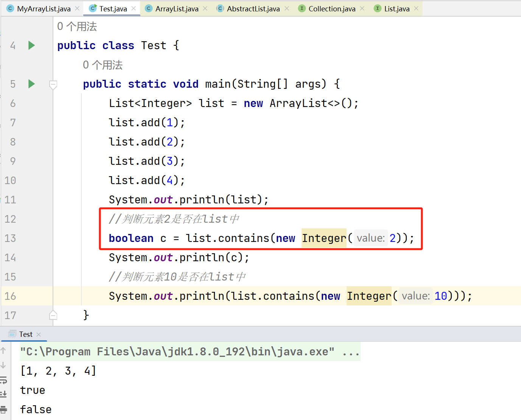Click 'System.out.println(list);' on line 11
The height and width of the screenshot is (420, 521).
(188, 200)
